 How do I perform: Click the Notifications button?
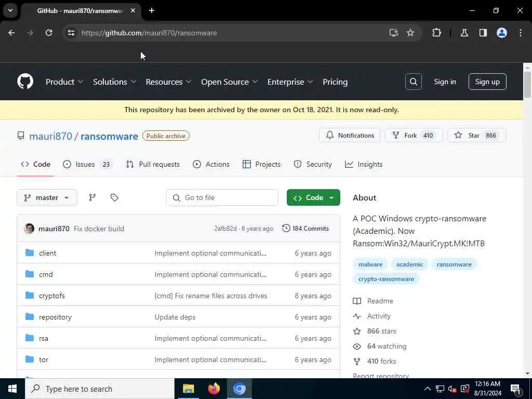[350, 136]
